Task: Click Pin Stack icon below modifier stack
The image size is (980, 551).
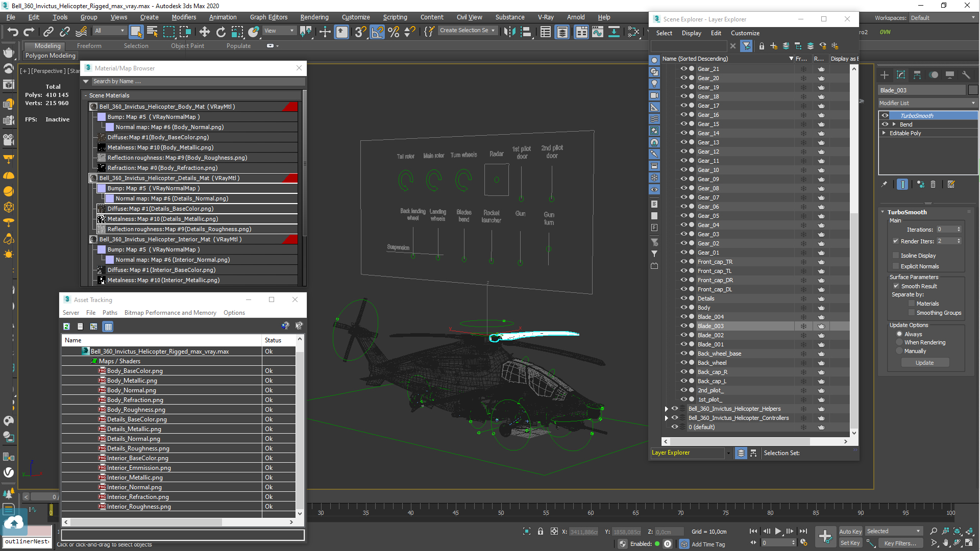Action: pos(884,185)
